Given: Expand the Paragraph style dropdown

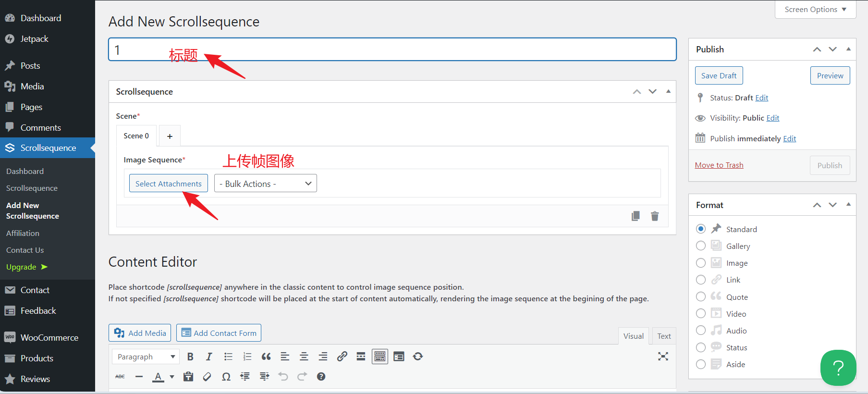Looking at the screenshot, I should [x=146, y=357].
